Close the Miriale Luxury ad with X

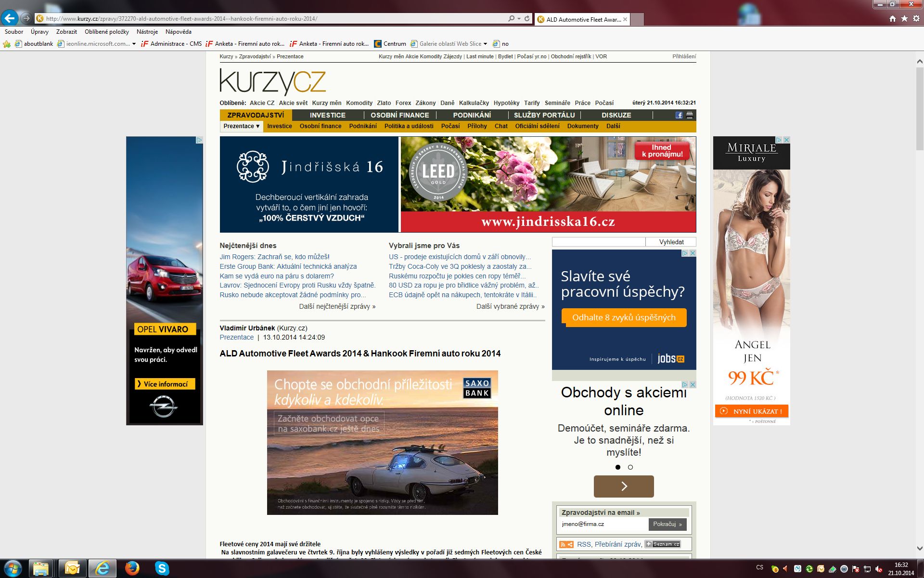(786, 140)
